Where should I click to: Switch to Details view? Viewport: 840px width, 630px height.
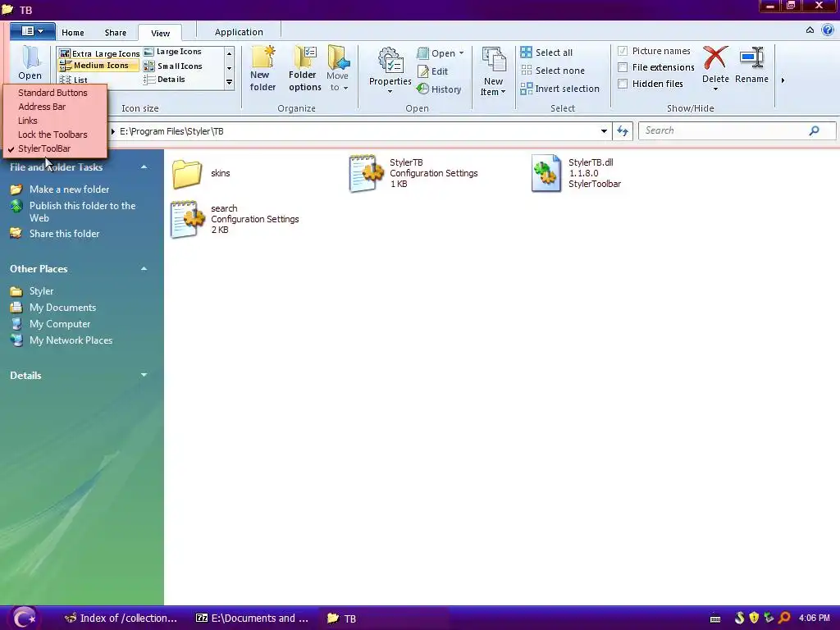point(164,80)
